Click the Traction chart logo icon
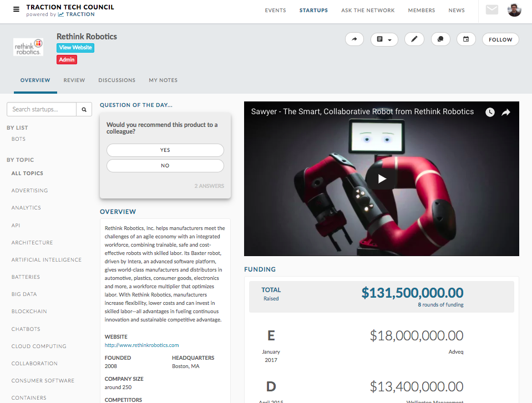Viewport: 532px width, 403px height. coord(60,14)
